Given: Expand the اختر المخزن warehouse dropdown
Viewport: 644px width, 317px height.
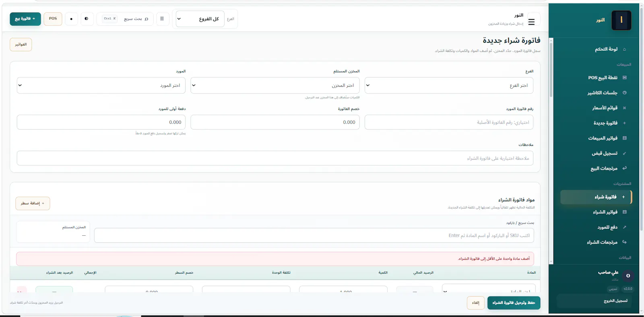Looking at the screenshot, I should pos(275,85).
